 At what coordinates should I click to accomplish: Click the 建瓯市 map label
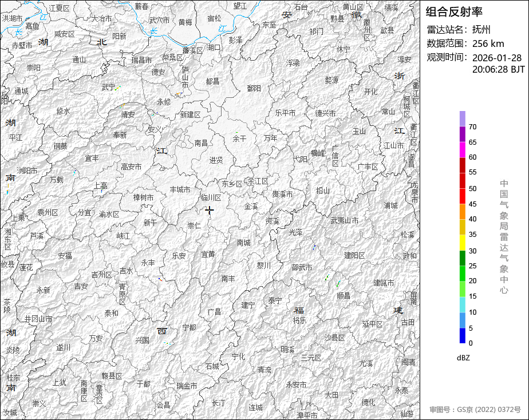point(384,283)
